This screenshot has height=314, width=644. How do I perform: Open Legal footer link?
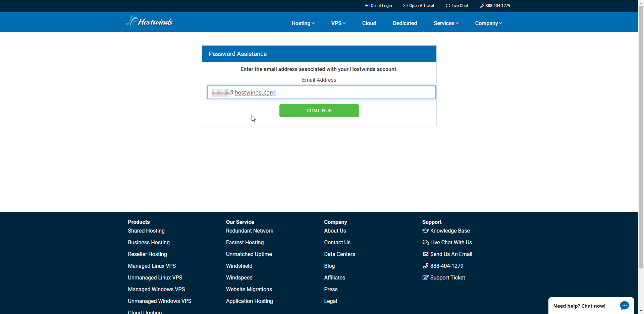(330, 301)
